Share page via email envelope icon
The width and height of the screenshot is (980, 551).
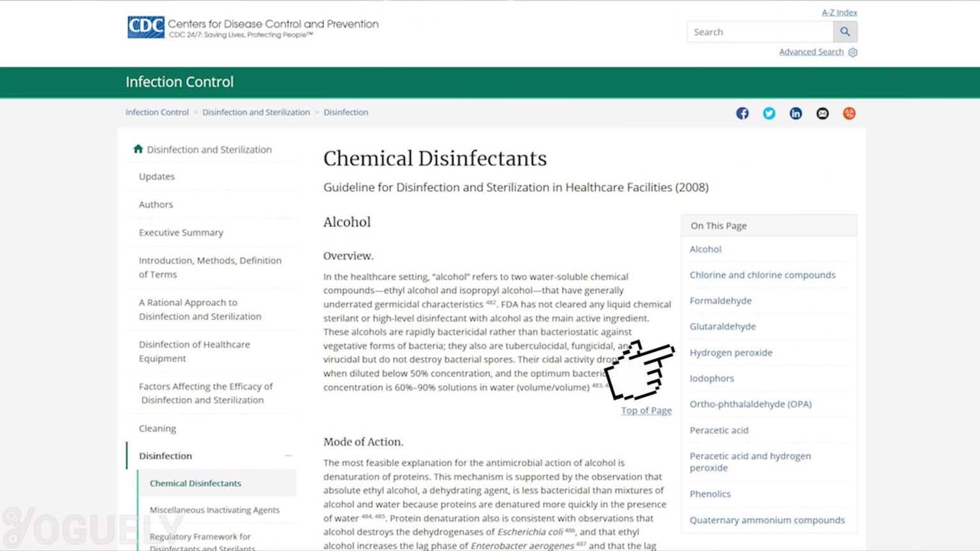point(822,114)
